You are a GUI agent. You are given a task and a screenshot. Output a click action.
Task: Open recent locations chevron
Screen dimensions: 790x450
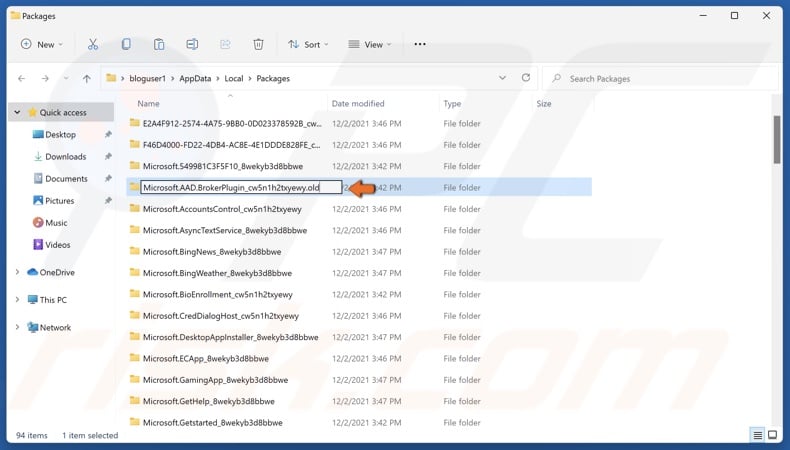click(x=66, y=79)
